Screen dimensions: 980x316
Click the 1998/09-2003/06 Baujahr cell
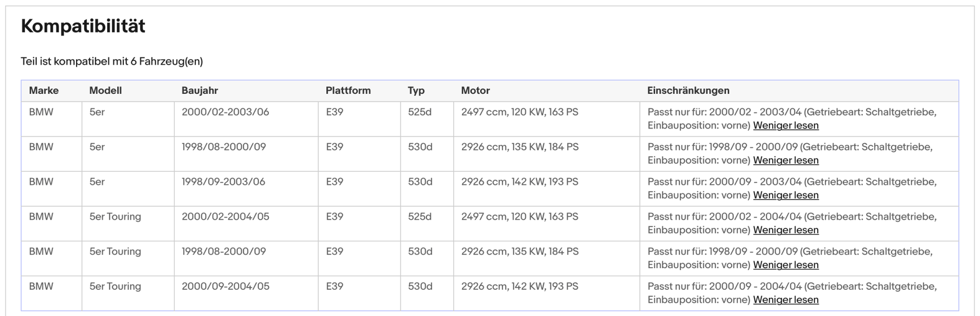(223, 181)
